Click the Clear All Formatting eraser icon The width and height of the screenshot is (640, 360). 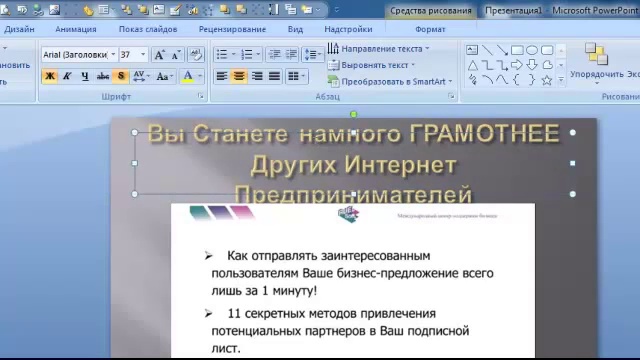tap(196, 55)
